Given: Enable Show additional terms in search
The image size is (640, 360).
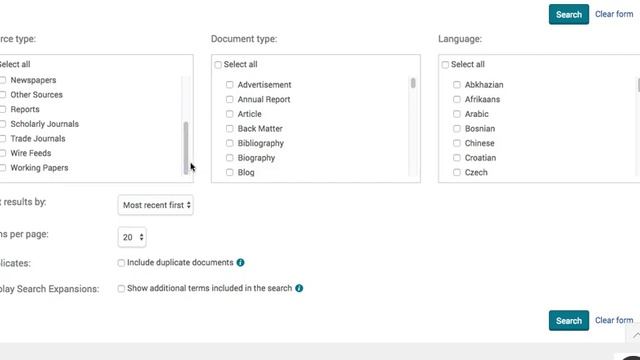Looking at the screenshot, I should point(121,289).
